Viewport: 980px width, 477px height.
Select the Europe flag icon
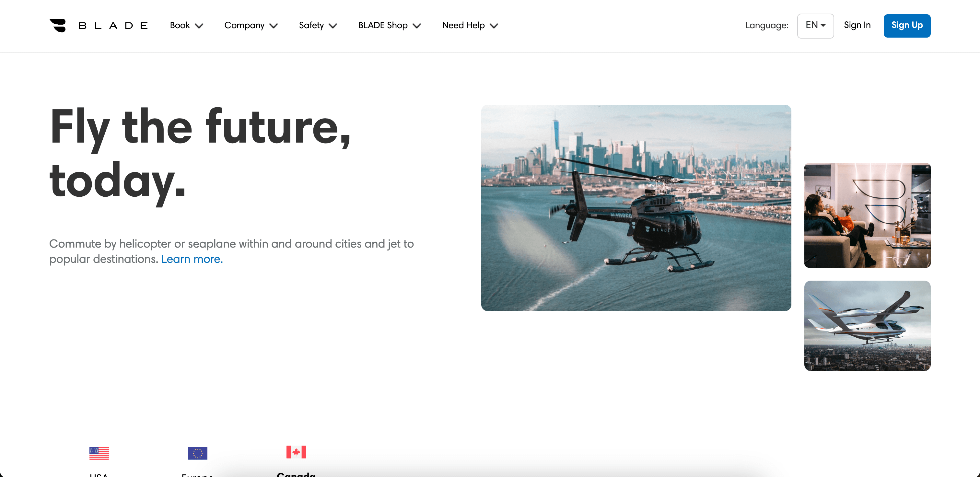pyautogui.click(x=197, y=453)
